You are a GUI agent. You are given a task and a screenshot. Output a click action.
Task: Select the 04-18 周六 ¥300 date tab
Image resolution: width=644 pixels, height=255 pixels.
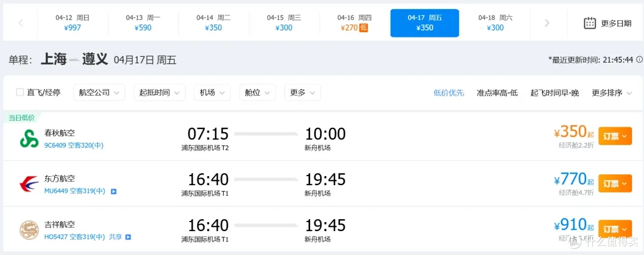[496, 23]
